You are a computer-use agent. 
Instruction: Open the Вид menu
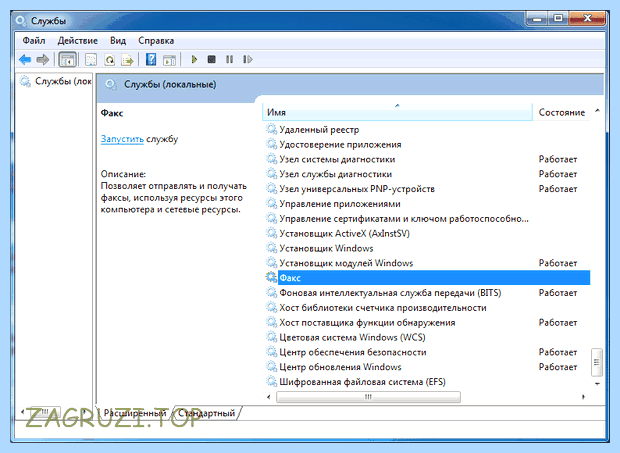click(118, 41)
